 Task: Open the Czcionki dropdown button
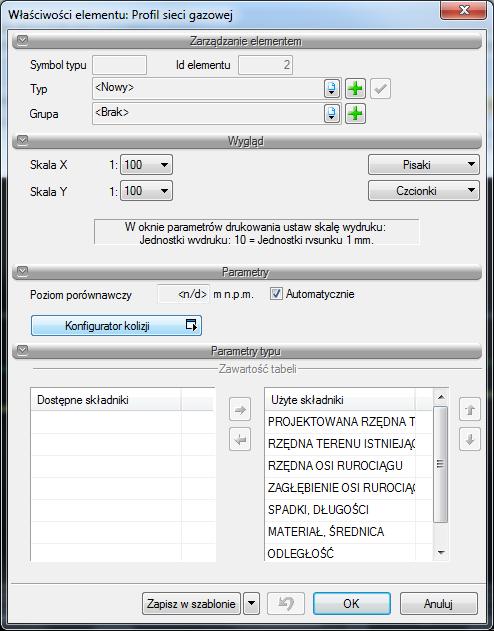[424, 191]
